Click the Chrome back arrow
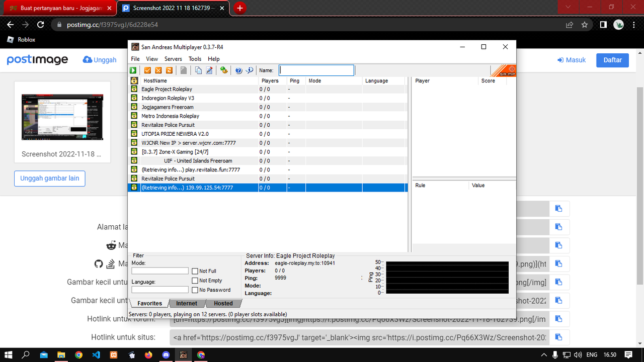 click(x=10, y=25)
